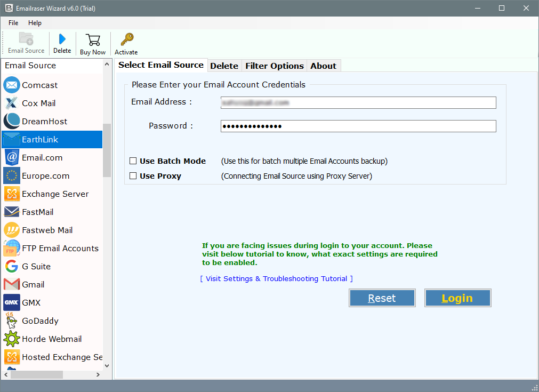
Task: Choose FastMail from the list
Action: (x=52, y=212)
